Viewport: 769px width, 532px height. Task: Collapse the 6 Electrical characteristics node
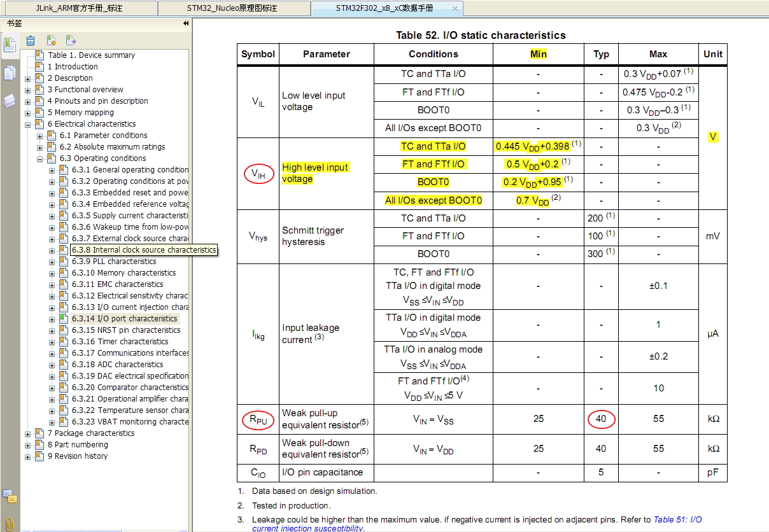(x=27, y=124)
